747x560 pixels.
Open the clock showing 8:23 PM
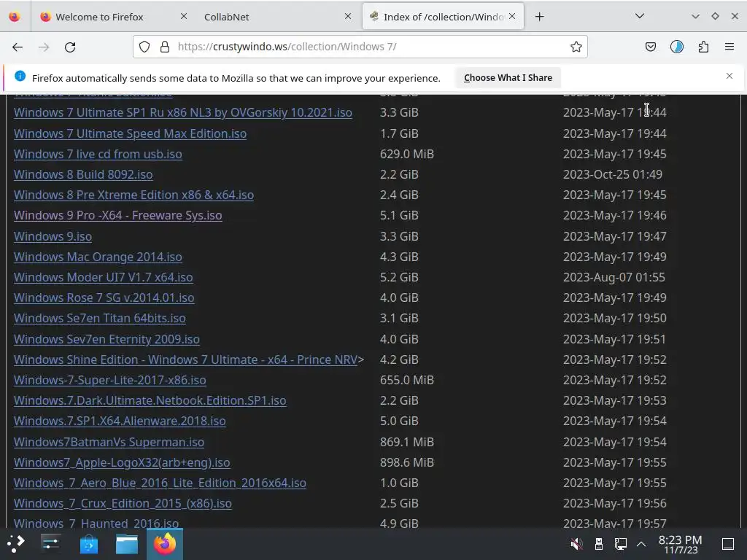[x=681, y=544]
